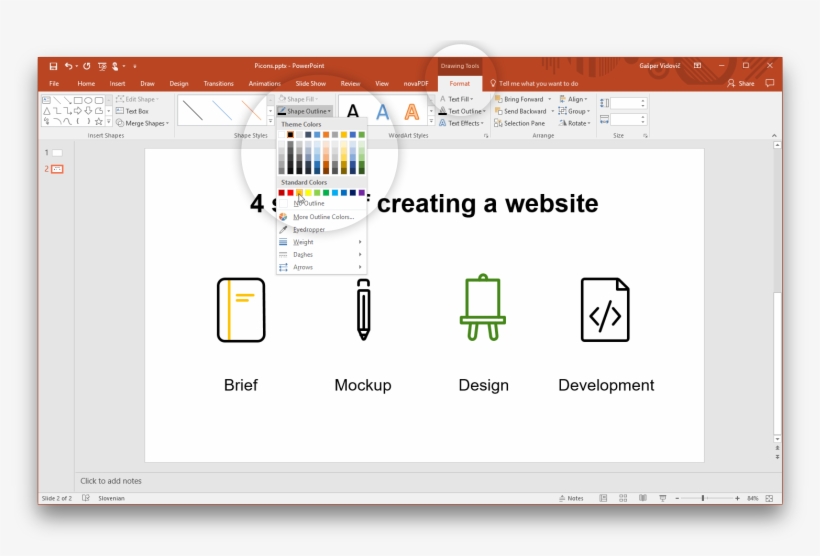Open the Selection Pane

pyautogui.click(x=519, y=123)
